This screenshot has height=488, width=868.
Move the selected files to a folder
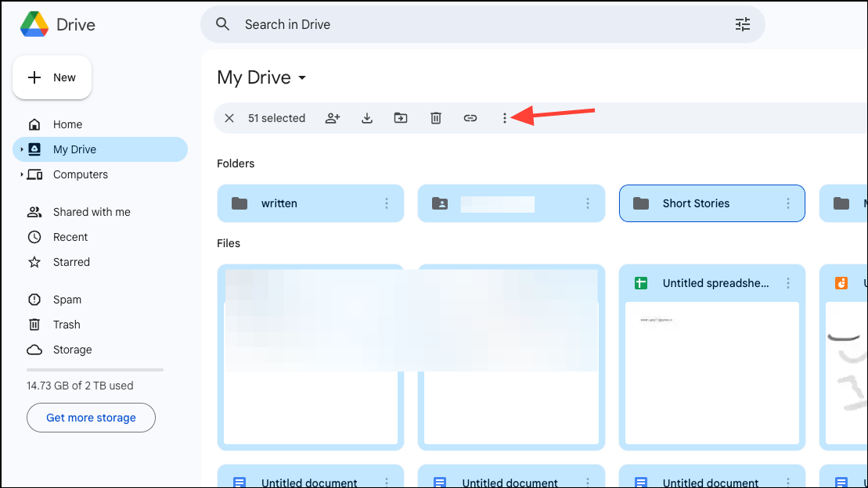click(x=401, y=117)
